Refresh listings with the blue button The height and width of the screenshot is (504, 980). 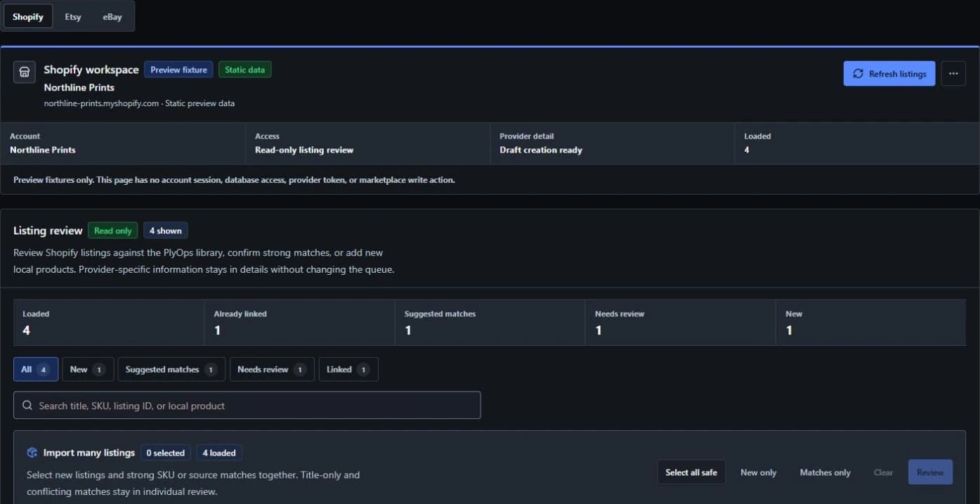tap(889, 73)
